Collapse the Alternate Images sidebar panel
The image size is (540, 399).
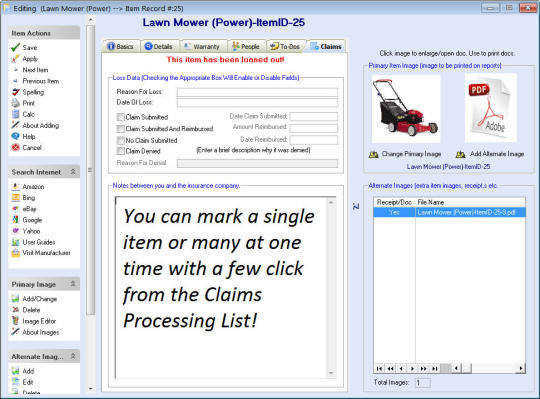tap(73, 356)
